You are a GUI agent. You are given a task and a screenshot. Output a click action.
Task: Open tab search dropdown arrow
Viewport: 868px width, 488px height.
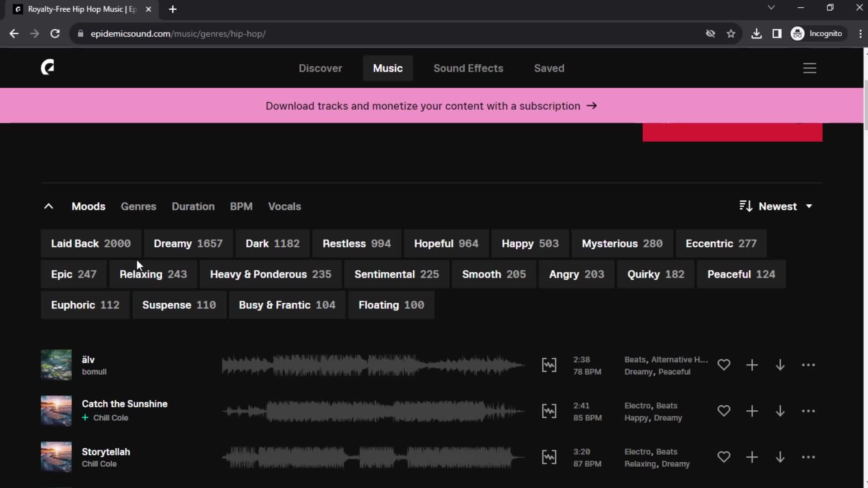point(771,8)
